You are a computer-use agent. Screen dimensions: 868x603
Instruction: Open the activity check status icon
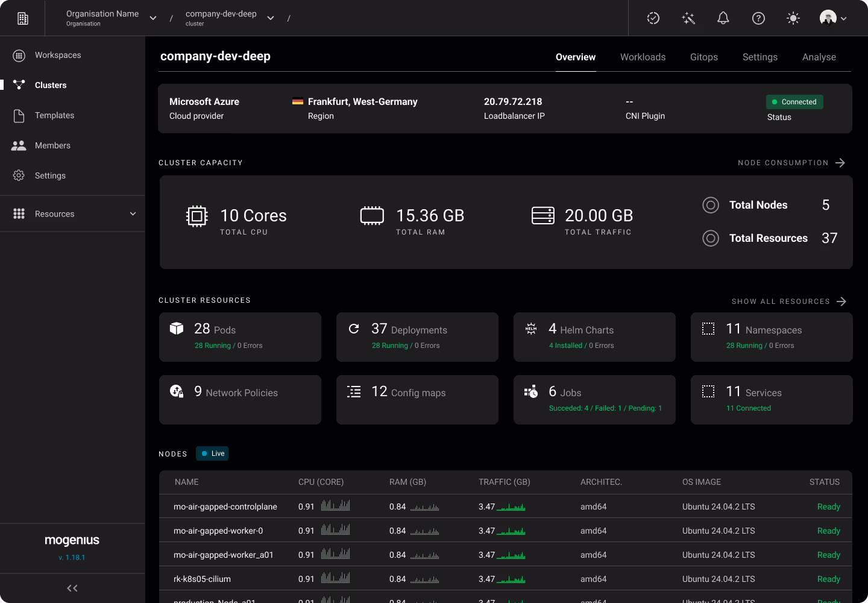coord(653,18)
